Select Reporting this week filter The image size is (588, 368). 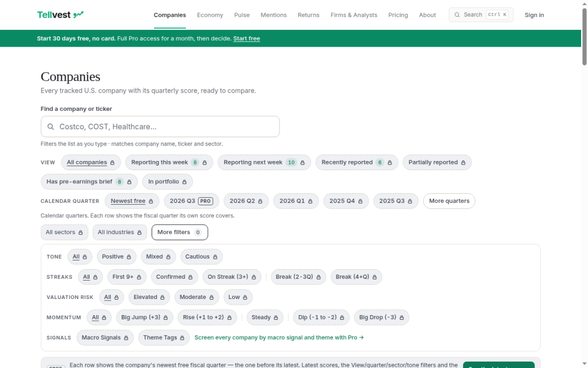[x=169, y=162]
